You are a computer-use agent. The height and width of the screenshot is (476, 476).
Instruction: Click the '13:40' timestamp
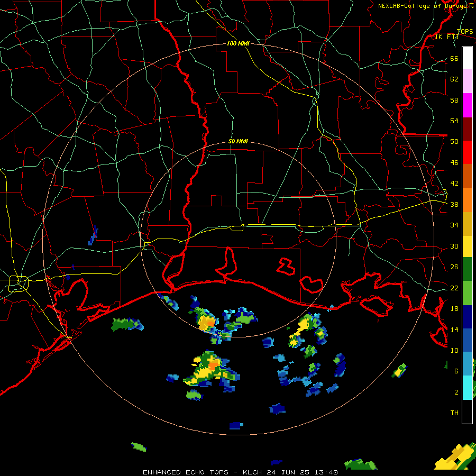[326, 472]
